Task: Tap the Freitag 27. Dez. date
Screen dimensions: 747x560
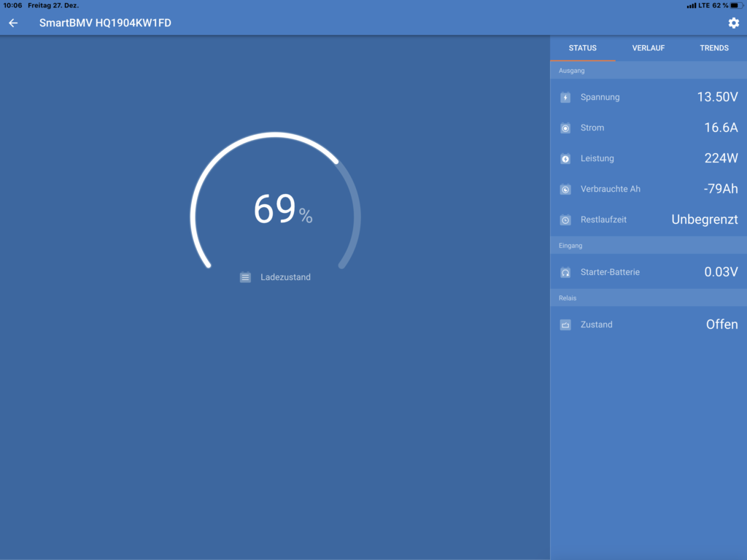Action: (53, 6)
